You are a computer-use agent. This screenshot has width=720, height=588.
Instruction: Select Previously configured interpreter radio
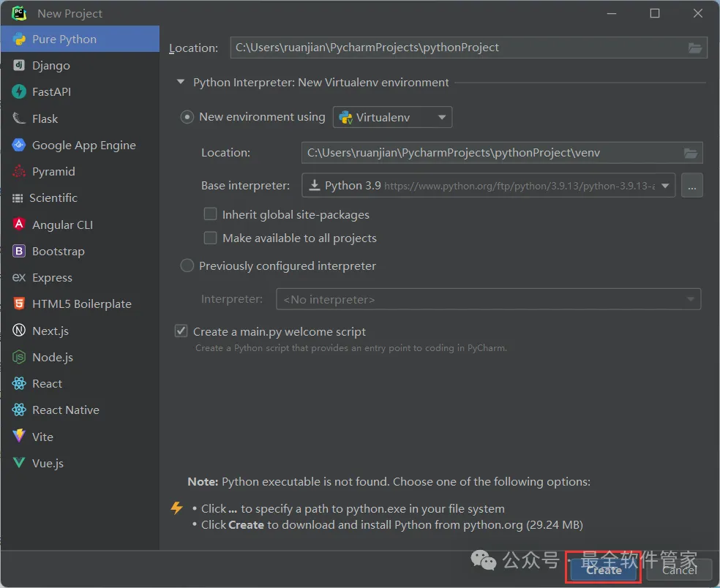(187, 265)
